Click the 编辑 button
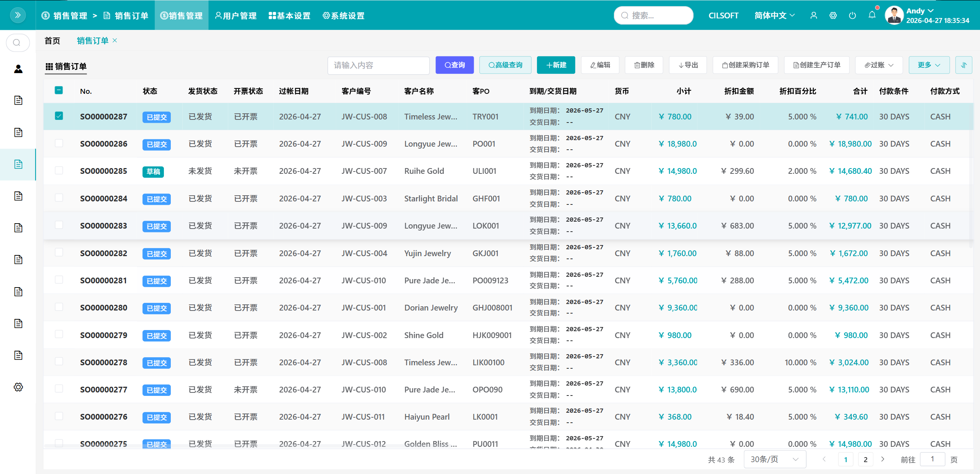 tap(600, 65)
